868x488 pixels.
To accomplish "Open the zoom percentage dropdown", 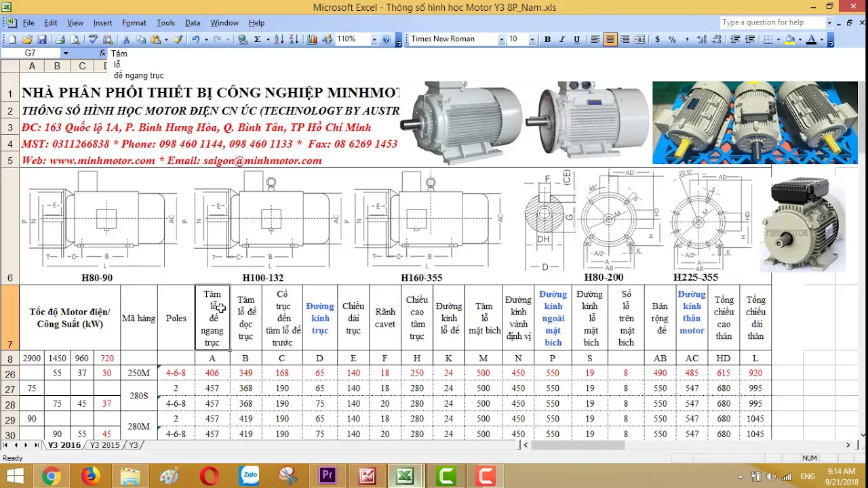I will [374, 39].
